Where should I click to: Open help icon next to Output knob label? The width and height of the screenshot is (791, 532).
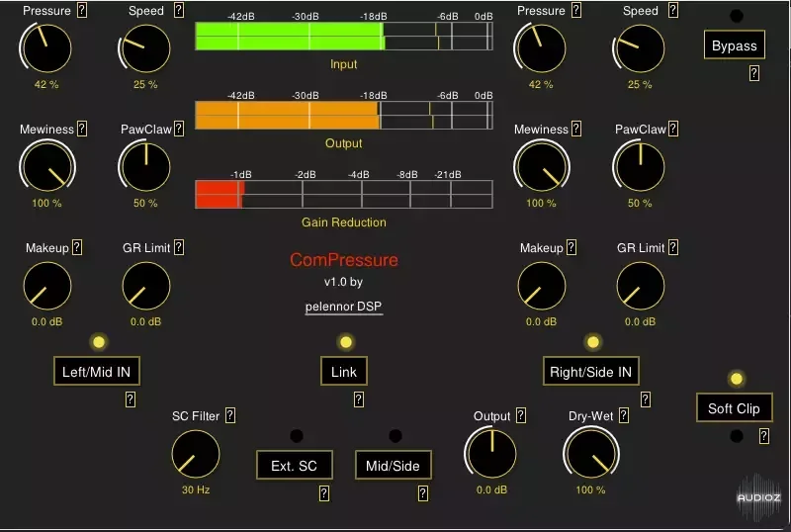point(521,415)
